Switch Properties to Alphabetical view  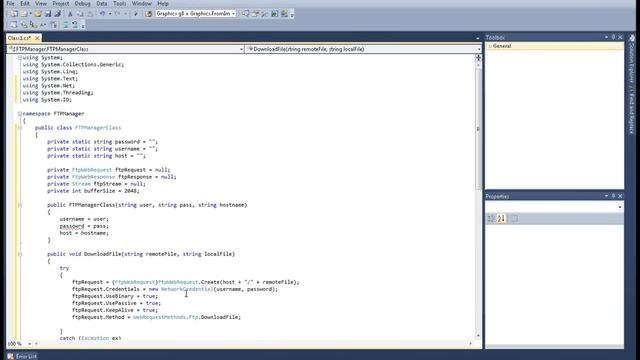(502, 219)
